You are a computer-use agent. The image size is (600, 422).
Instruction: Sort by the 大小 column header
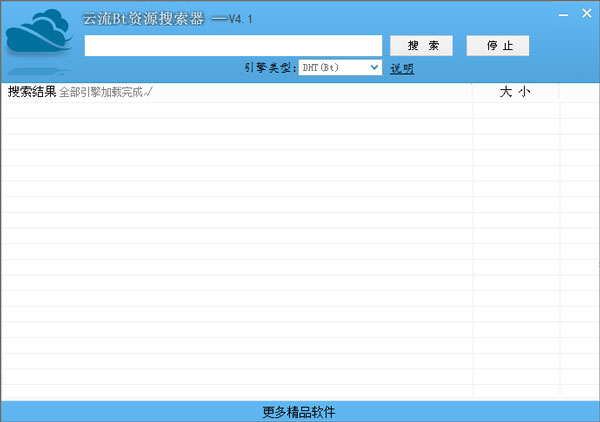click(x=515, y=92)
